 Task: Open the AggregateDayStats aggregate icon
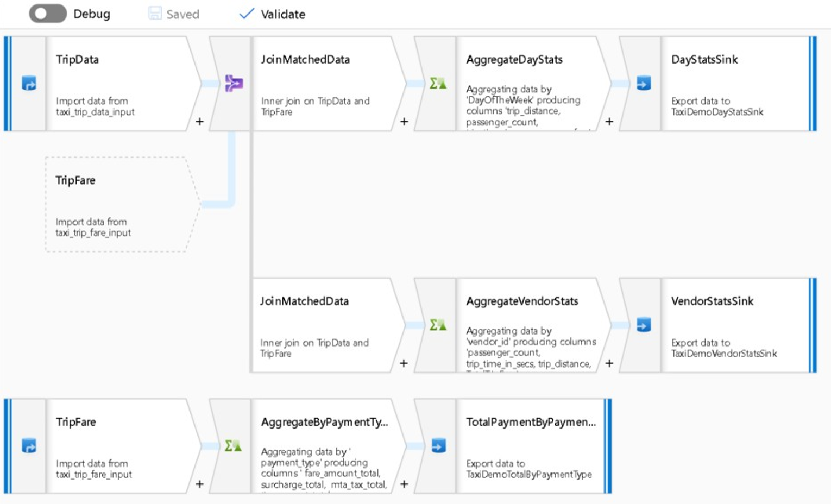click(438, 83)
